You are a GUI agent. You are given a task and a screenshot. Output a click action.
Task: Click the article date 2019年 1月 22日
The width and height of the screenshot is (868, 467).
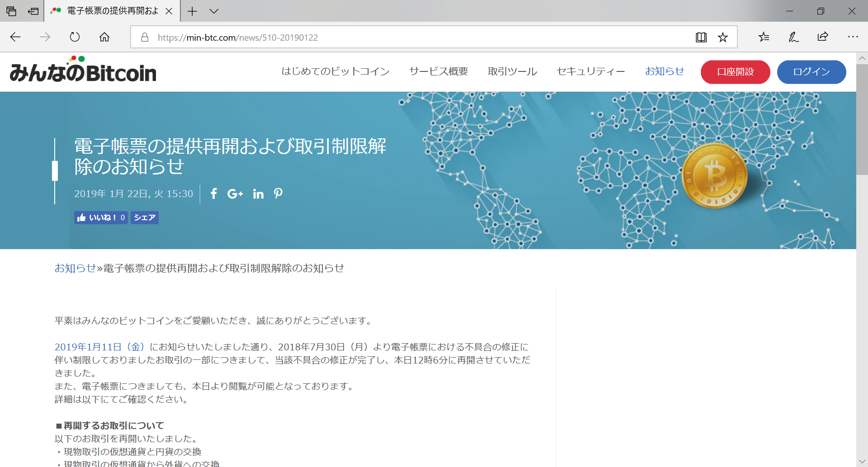point(134,193)
